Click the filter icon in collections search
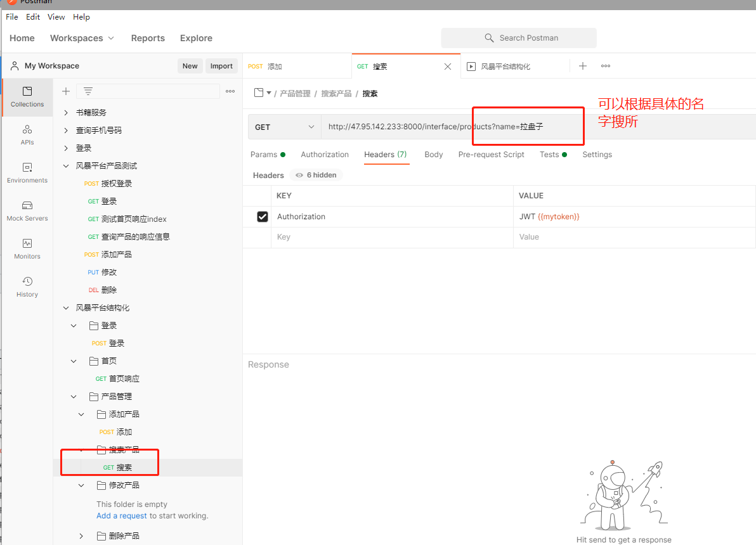The width and height of the screenshot is (756, 545). click(x=88, y=91)
